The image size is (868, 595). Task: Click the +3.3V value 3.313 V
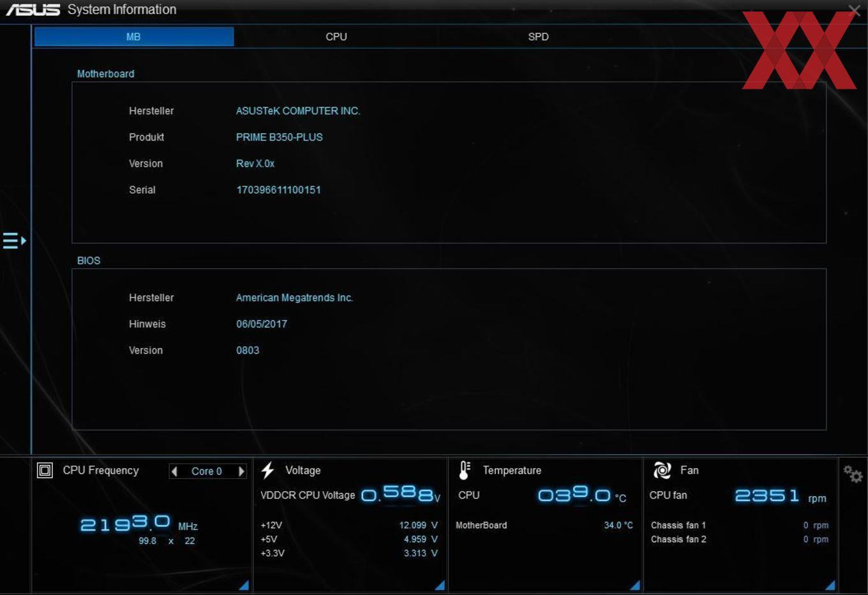[421, 554]
